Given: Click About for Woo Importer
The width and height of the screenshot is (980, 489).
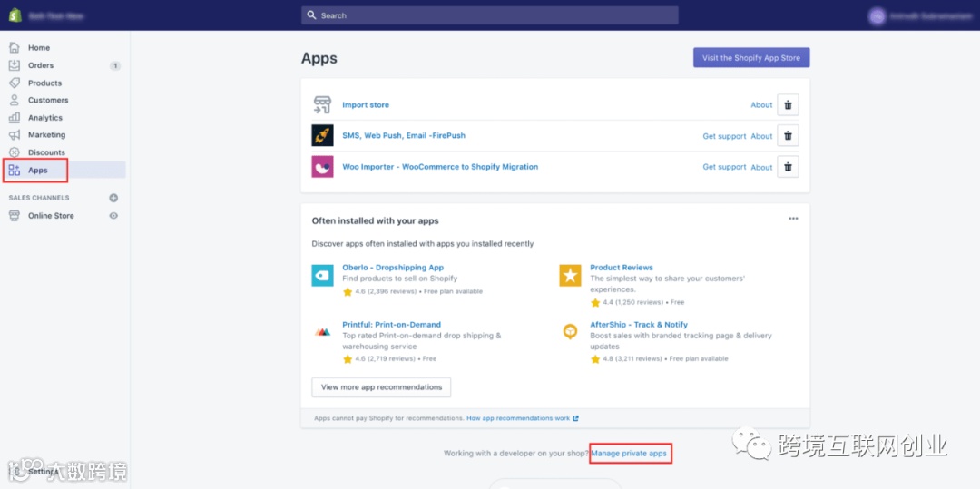Looking at the screenshot, I should coord(761,167).
